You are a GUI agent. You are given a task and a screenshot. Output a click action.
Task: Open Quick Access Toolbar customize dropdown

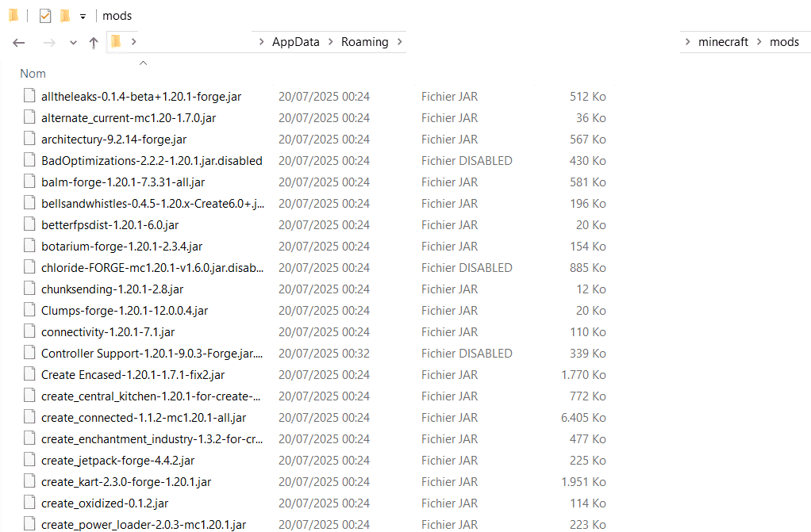[83, 17]
